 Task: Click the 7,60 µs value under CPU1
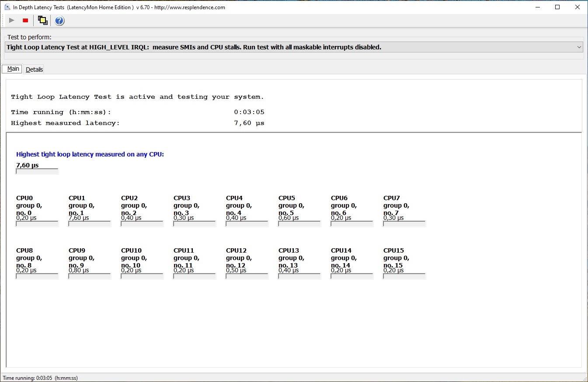coord(79,218)
